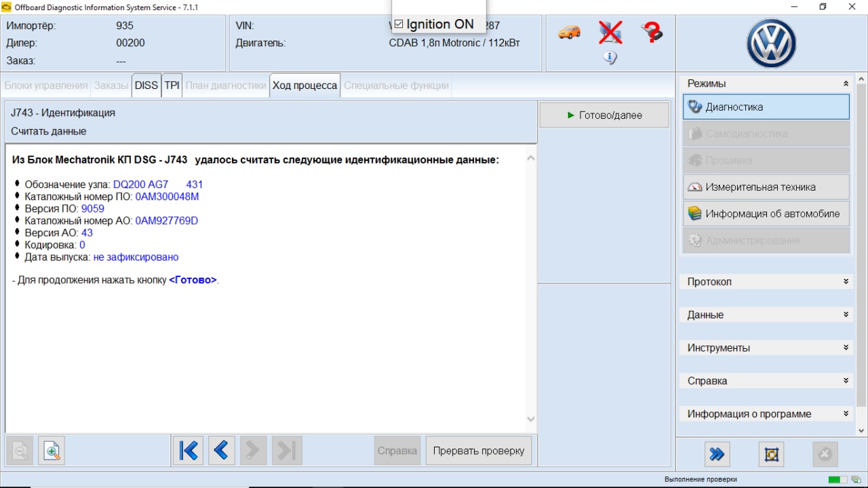Click software version value 9059
The image size is (868, 488).
[93, 209]
